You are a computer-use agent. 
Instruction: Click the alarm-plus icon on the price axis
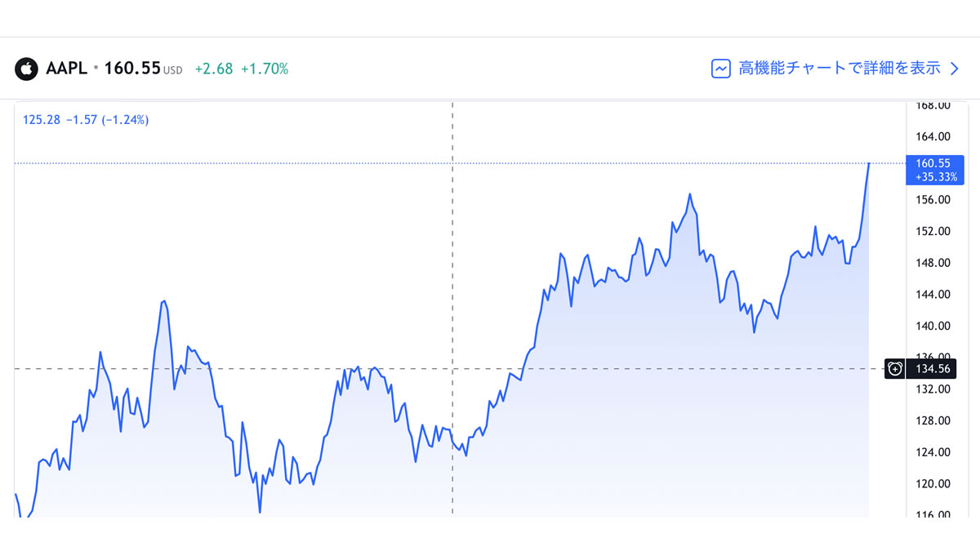896,369
